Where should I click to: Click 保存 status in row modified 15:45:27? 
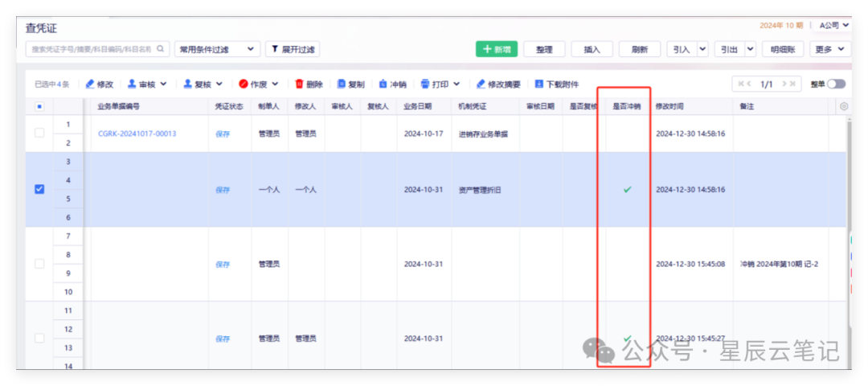pyautogui.click(x=223, y=339)
